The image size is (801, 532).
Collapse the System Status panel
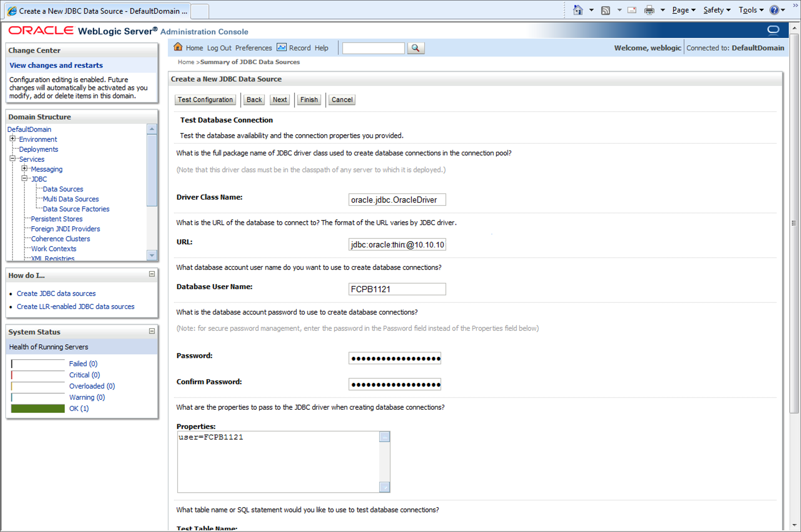click(152, 331)
